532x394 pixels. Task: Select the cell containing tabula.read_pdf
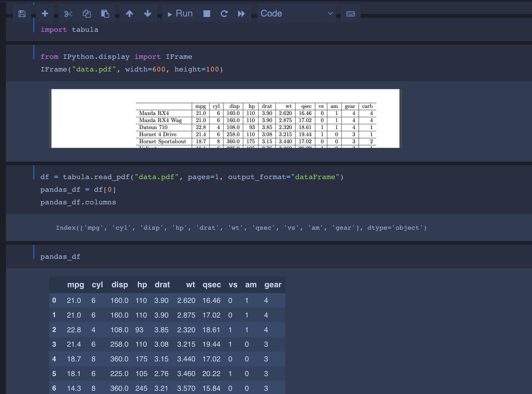pos(269,189)
